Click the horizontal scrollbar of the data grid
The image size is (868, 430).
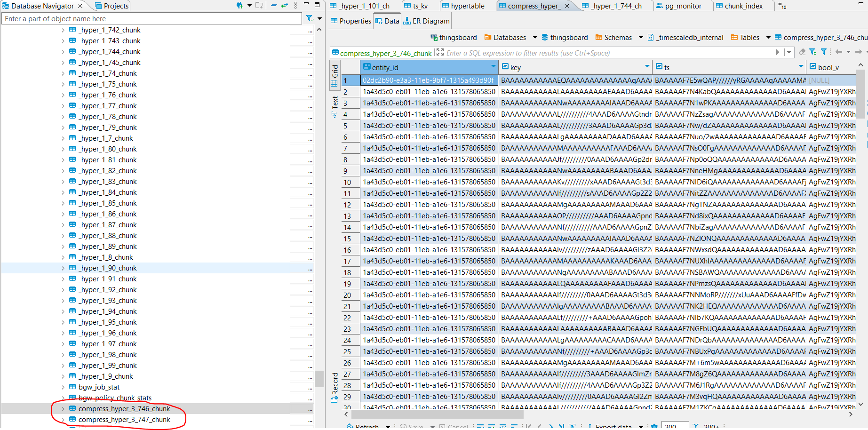tap(438, 414)
